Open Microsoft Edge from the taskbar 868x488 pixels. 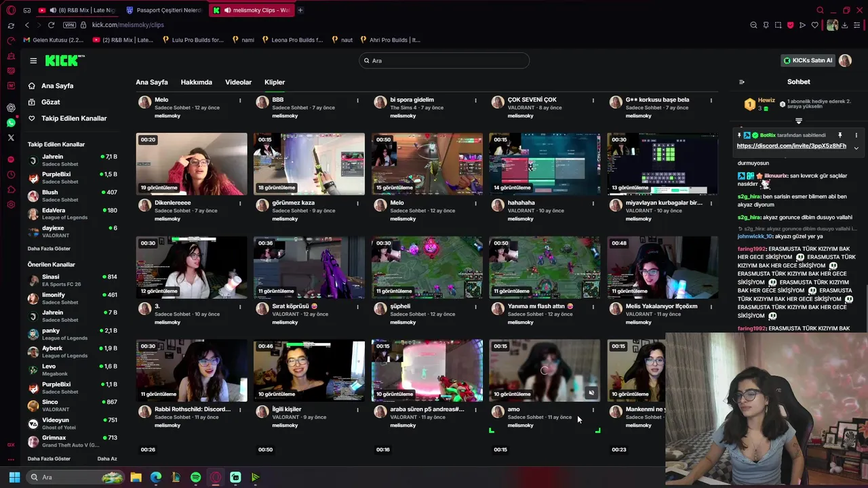156,478
